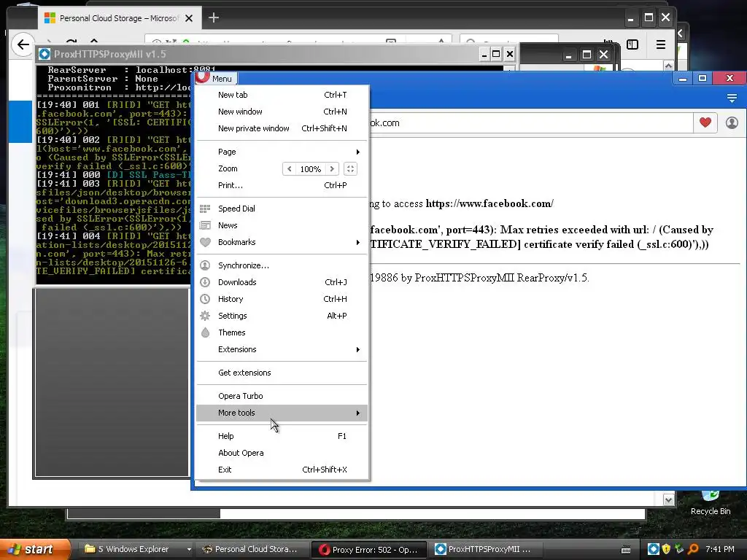The width and height of the screenshot is (747, 560).
Task: Click the Opera Menu button
Action: [x=216, y=78]
